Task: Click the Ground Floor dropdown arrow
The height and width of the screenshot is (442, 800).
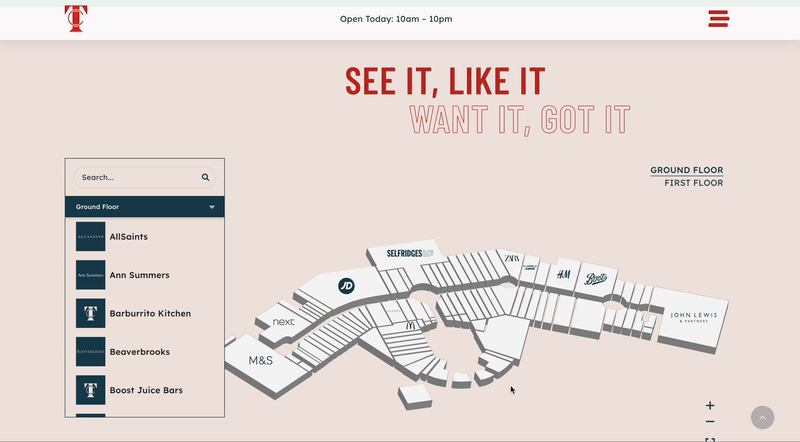Action: pos(212,207)
